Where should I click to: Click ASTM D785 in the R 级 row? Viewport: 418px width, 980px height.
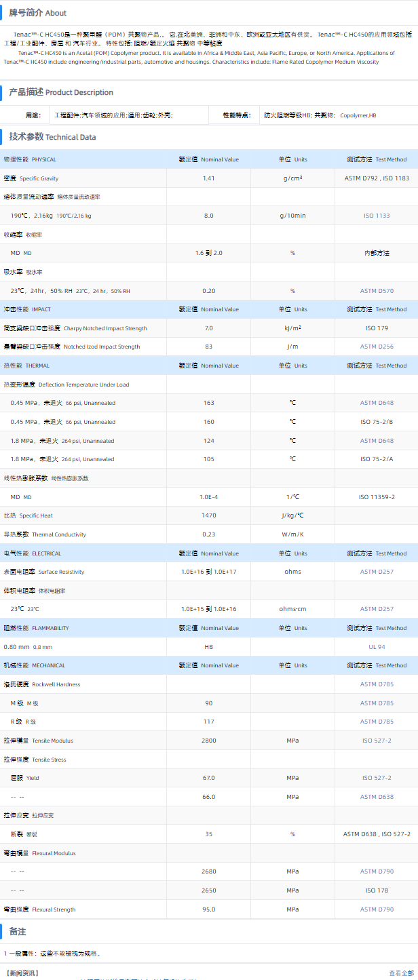377,722
